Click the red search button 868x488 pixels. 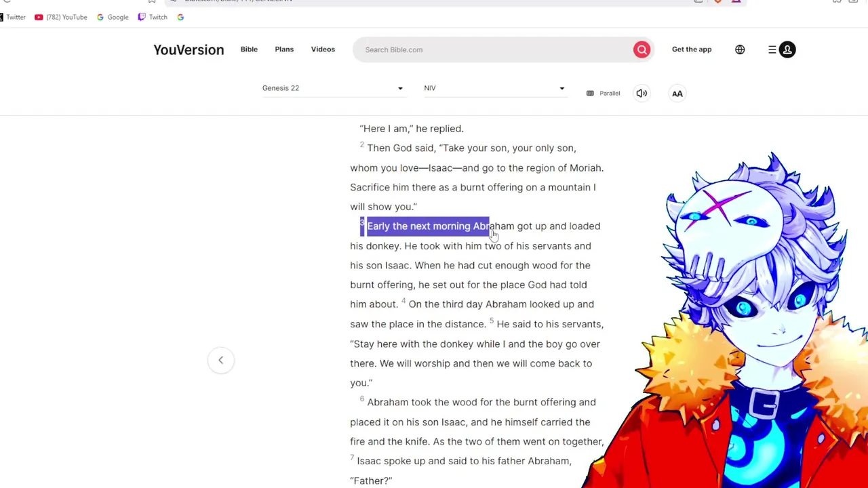pos(642,49)
